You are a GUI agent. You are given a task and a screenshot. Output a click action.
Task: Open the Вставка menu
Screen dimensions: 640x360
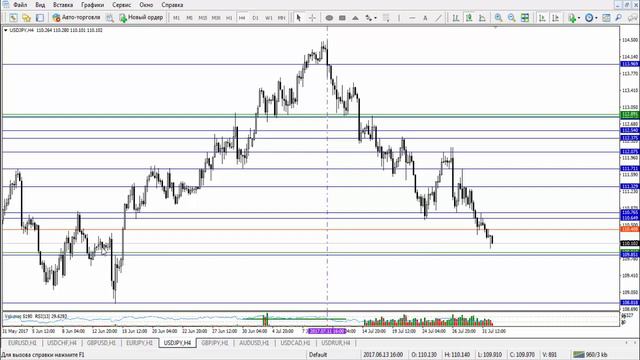[x=63, y=5]
